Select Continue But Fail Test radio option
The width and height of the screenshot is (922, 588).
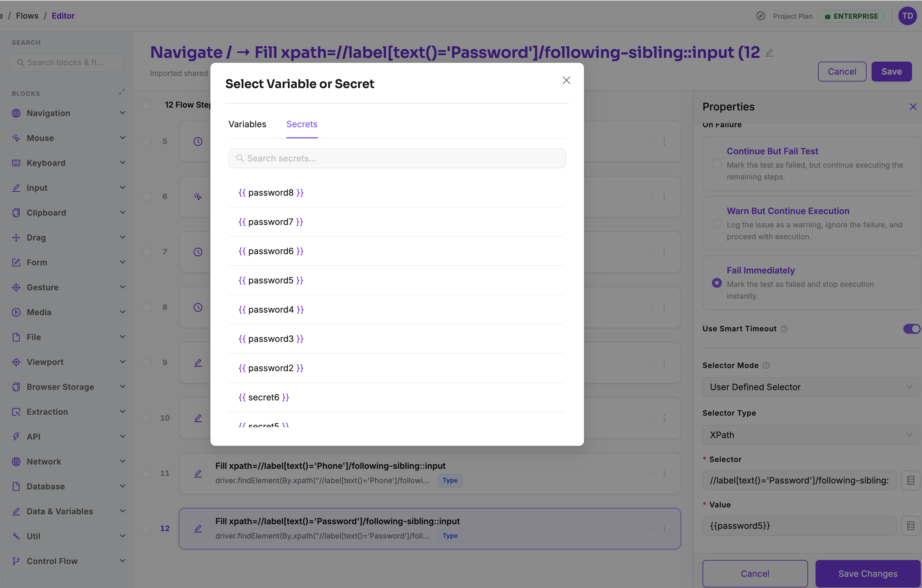point(717,164)
